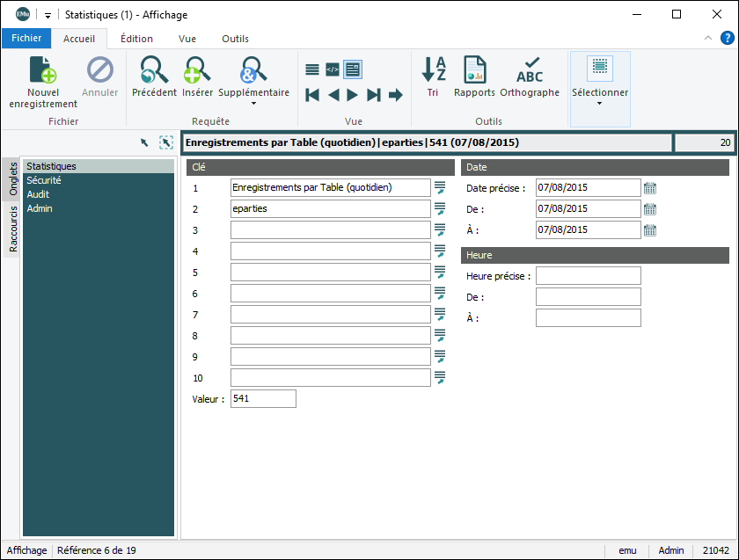
Task: Open the Fichier menu
Action: click(x=26, y=39)
